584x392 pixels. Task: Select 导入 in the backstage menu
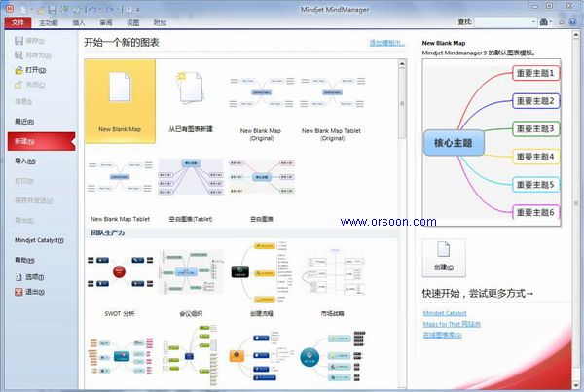click(x=25, y=160)
